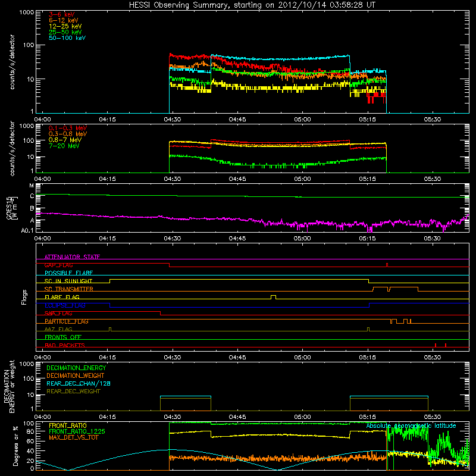Select the REAR_DEC_CHAN/128 legend label

pos(79,383)
